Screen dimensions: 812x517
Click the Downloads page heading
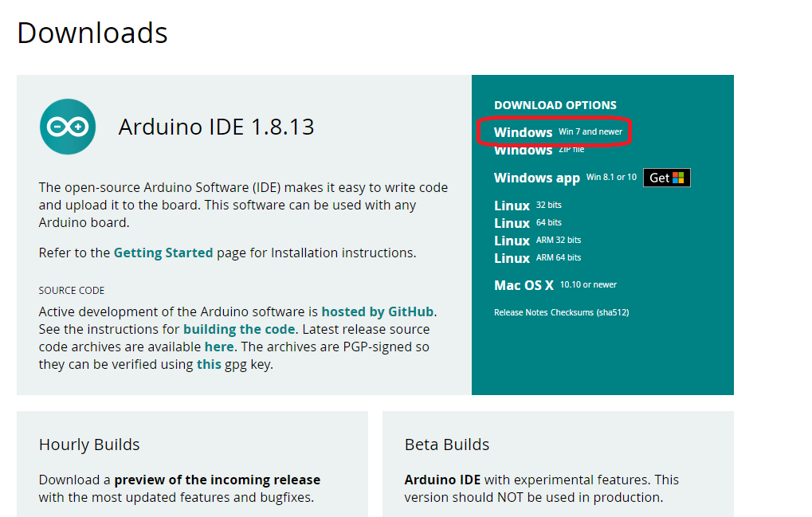92,33
